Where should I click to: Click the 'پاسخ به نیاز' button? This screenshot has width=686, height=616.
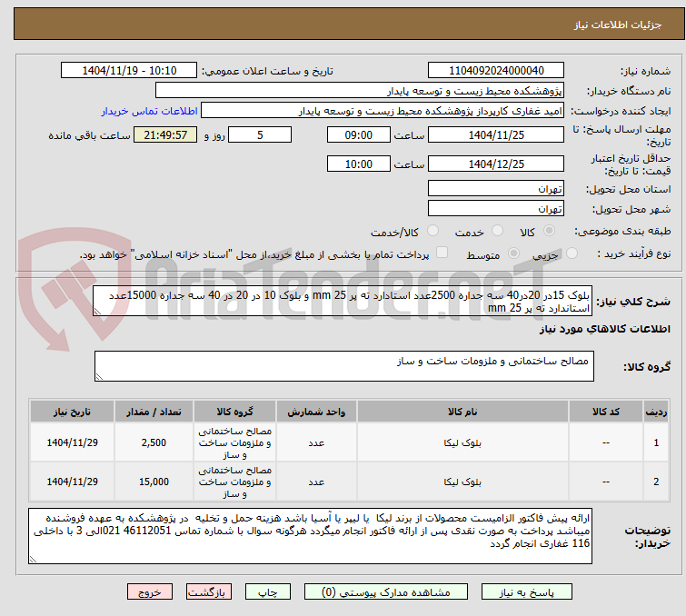pyautogui.click(x=526, y=592)
